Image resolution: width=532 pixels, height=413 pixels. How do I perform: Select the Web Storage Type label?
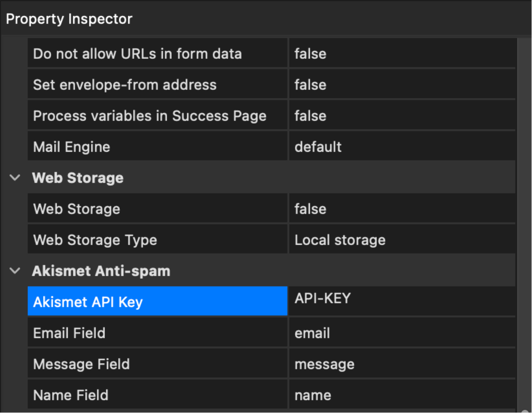click(x=157, y=240)
